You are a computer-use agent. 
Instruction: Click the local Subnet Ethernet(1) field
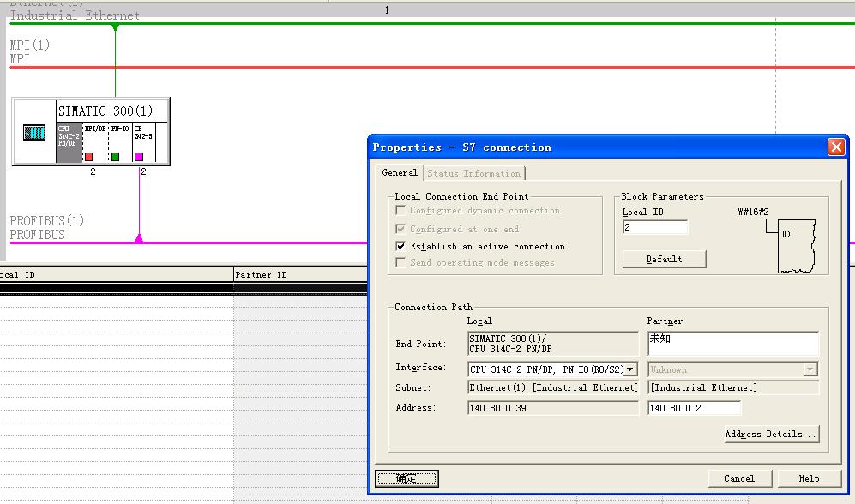point(553,388)
